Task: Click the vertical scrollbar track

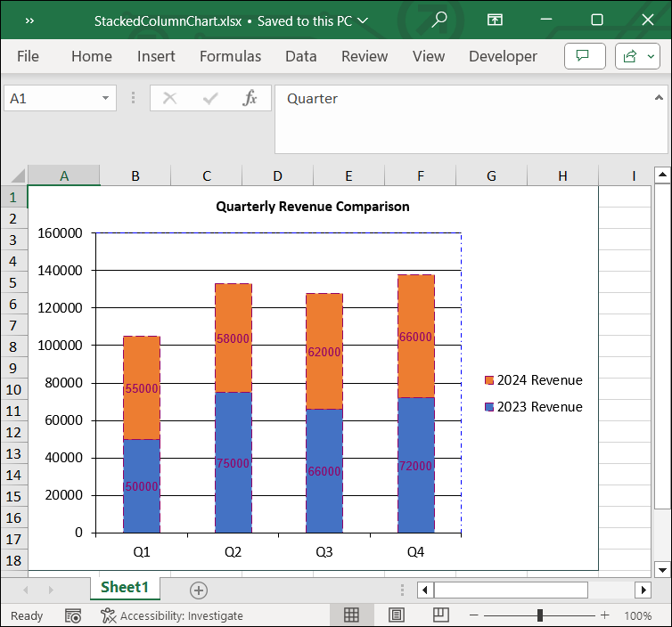Action: tap(662, 535)
